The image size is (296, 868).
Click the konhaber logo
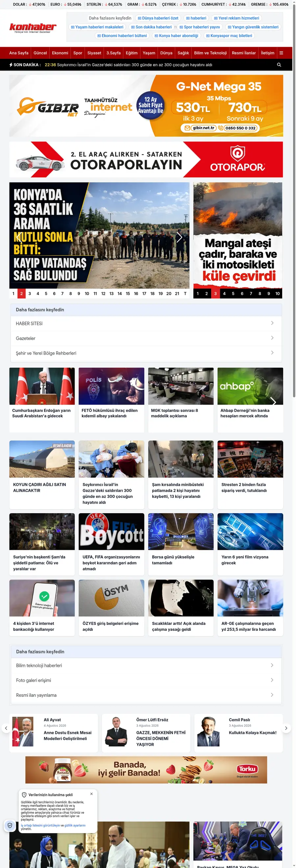(x=33, y=28)
